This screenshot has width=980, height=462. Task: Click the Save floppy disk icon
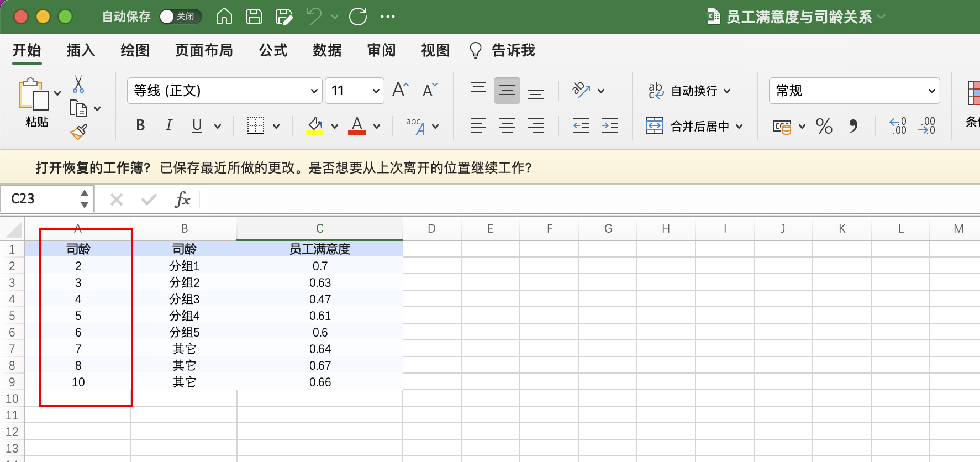point(254,17)
